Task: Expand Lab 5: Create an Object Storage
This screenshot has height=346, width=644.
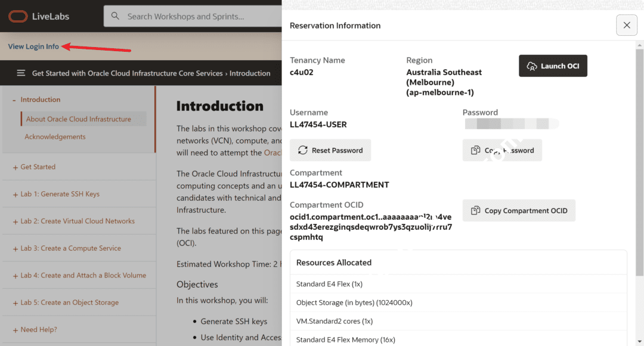Action: (66, 303)
